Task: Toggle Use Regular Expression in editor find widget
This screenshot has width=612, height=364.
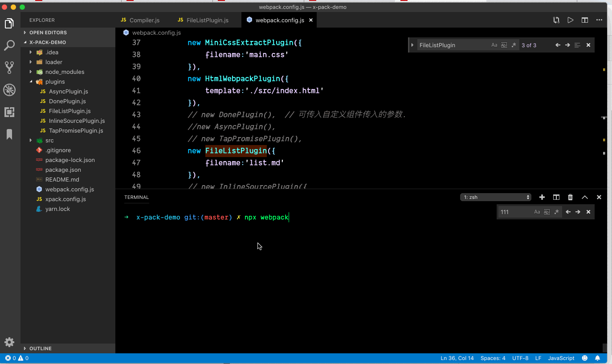Action: click(513, 45)
